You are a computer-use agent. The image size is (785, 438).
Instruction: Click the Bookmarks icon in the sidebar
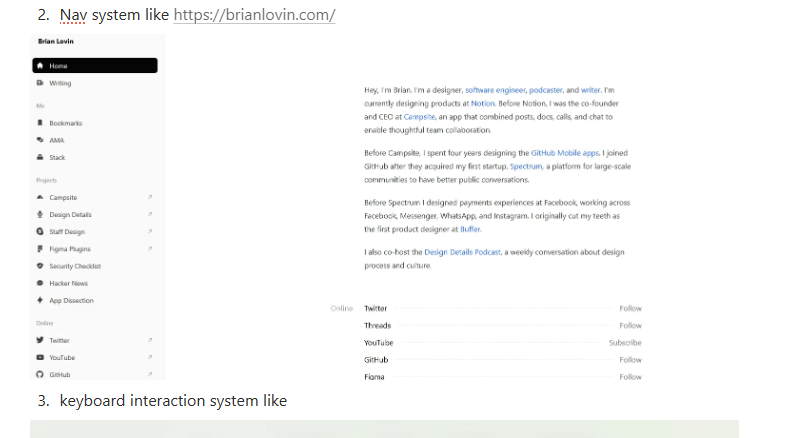click(x=40, y=123)
